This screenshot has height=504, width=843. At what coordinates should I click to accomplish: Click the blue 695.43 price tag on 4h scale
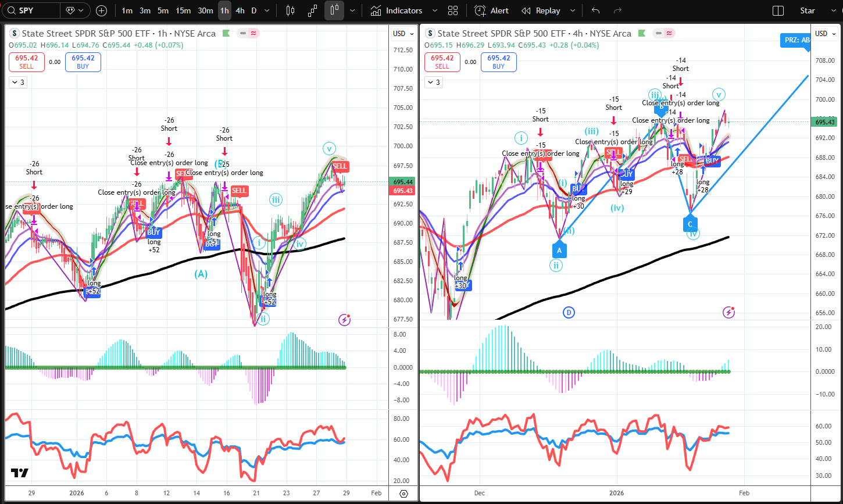point(825,122)
